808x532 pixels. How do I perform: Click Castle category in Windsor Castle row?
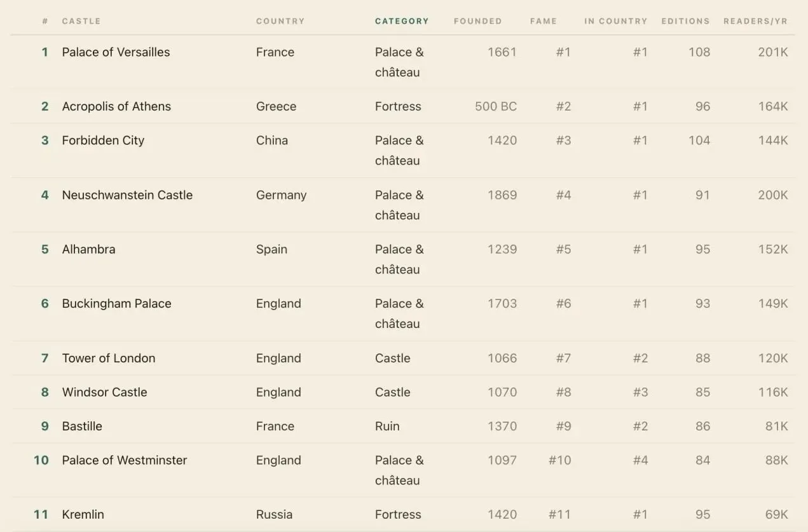point(392,392)
